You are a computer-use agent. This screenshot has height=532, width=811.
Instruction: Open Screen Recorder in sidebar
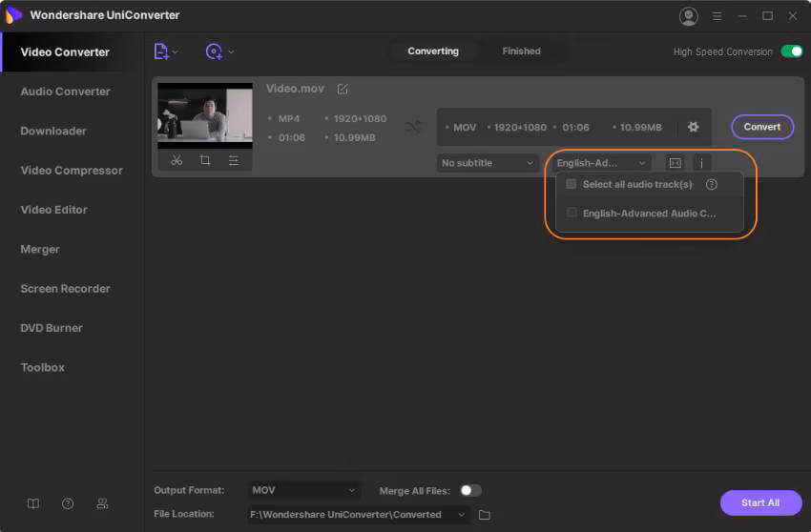65,289
